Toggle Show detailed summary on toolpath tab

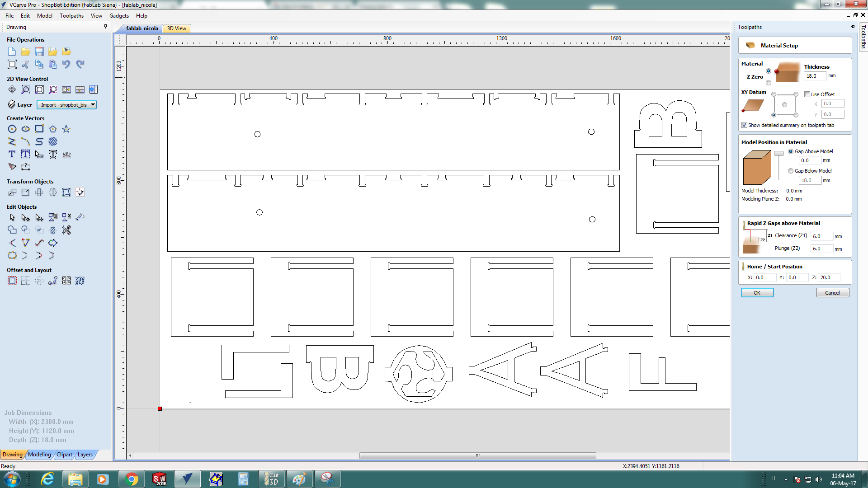click(x=744, y=125)
